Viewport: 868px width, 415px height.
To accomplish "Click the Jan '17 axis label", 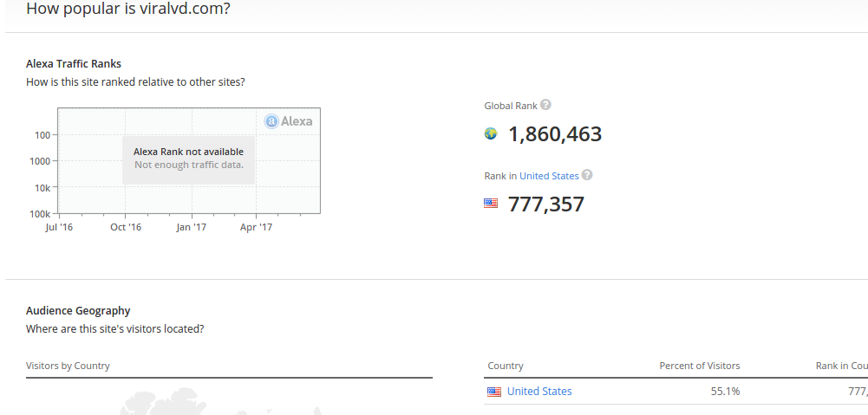I will coord(192,227).
